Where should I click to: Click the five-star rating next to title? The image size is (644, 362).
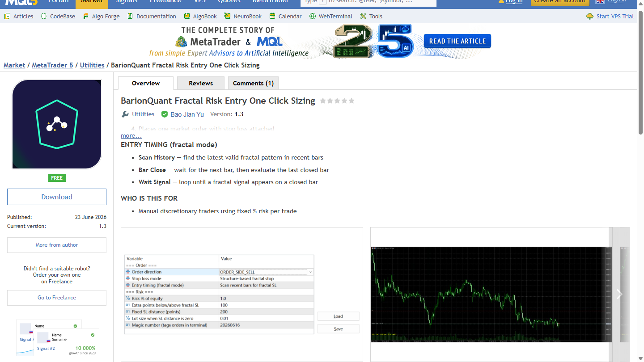(337, 101)
